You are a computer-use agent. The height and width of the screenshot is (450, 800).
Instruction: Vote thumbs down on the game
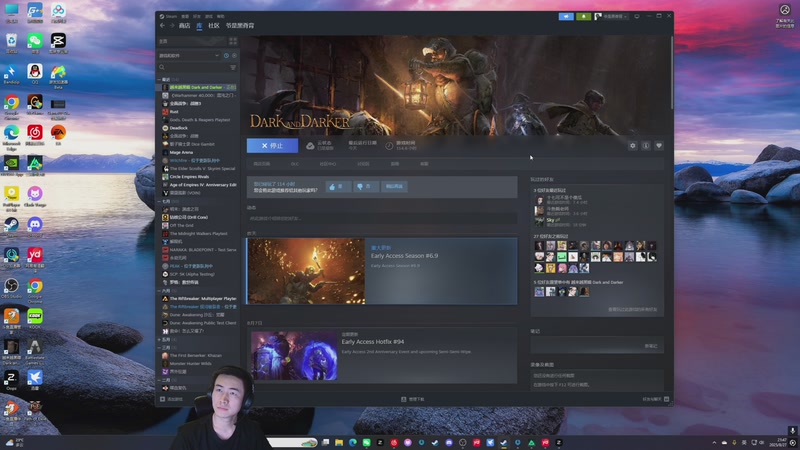click(x=365, y=187)
